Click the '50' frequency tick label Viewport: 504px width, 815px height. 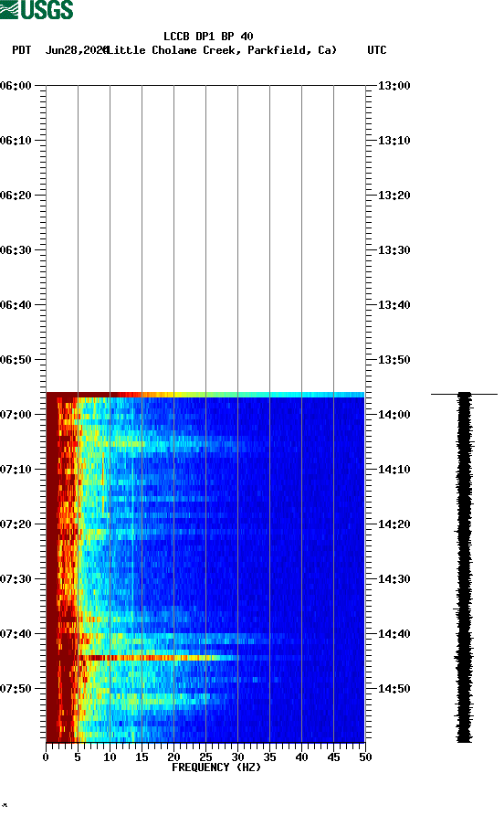click(365, 757)
